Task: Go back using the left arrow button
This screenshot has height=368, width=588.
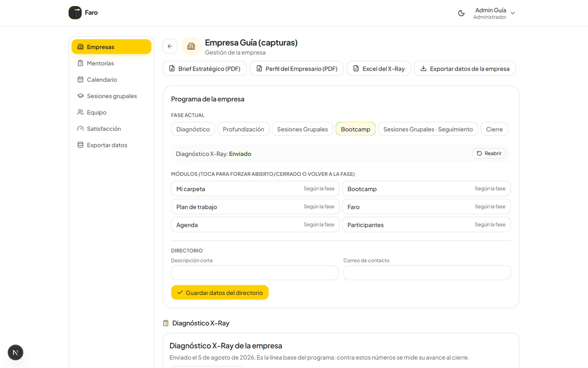Action: (x=170, y=46)
